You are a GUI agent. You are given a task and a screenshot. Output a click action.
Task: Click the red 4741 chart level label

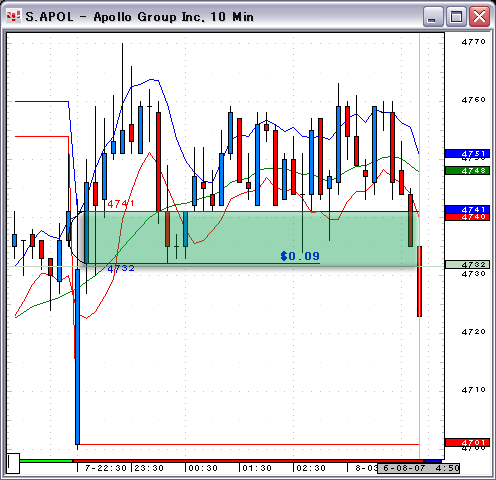click(x=121, y=204)
